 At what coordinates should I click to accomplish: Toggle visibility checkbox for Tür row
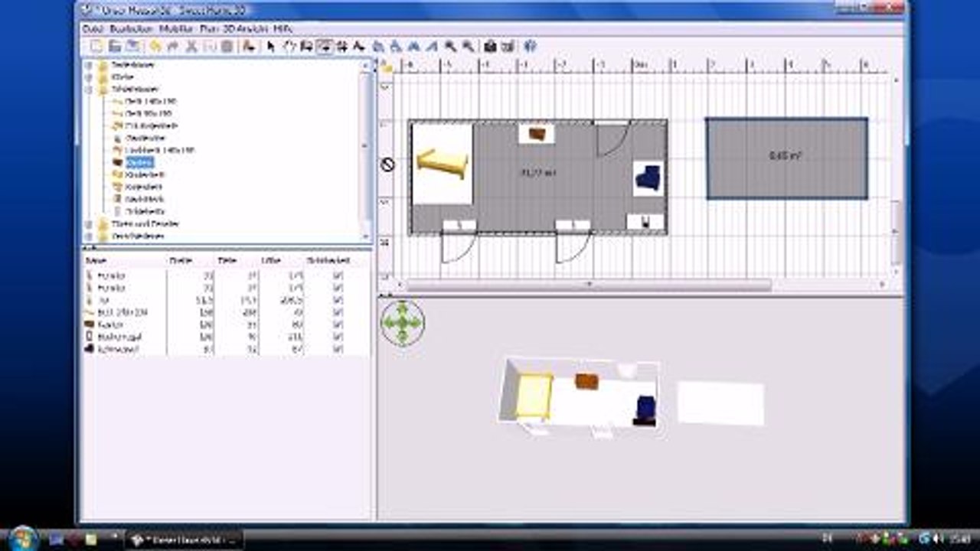point(338,299)
